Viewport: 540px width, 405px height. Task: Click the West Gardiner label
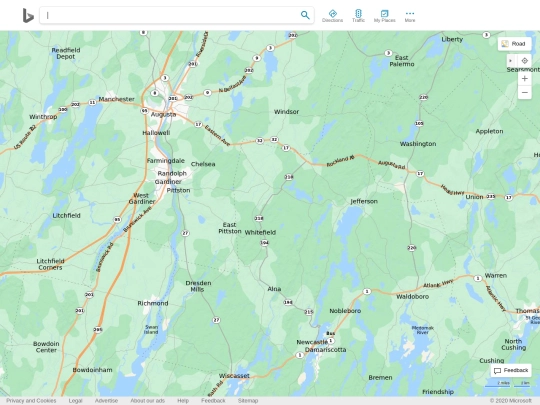tap(142, 199)
